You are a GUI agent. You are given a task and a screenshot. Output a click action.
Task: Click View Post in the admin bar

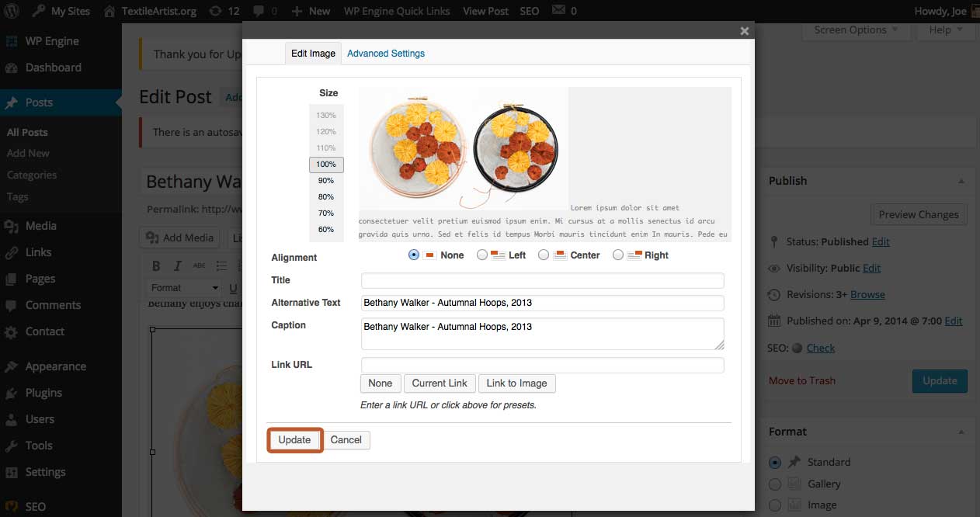click(485, 11)
